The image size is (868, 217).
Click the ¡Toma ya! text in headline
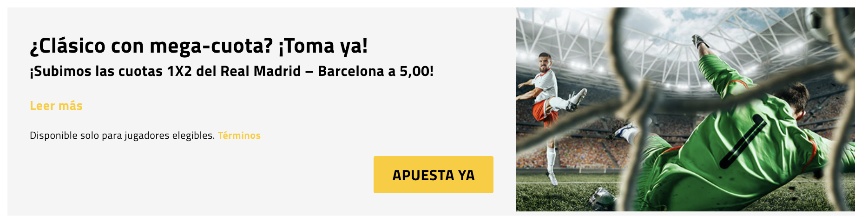(323, 46)
